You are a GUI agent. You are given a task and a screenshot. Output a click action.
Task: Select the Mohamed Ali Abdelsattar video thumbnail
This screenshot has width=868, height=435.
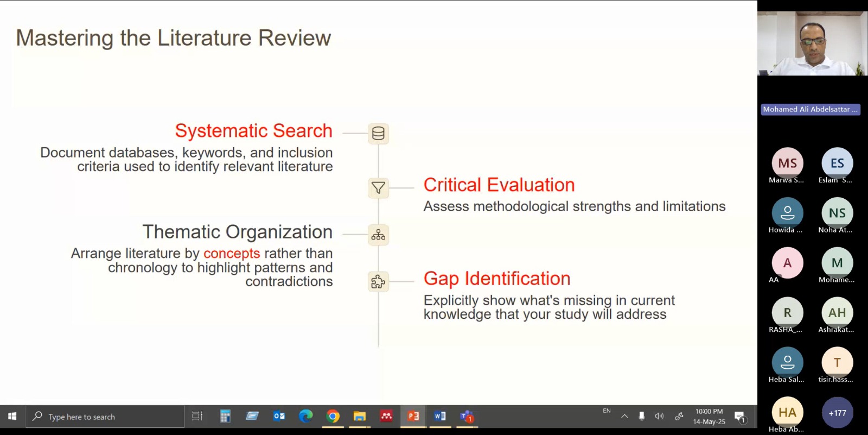pos(812,43)
